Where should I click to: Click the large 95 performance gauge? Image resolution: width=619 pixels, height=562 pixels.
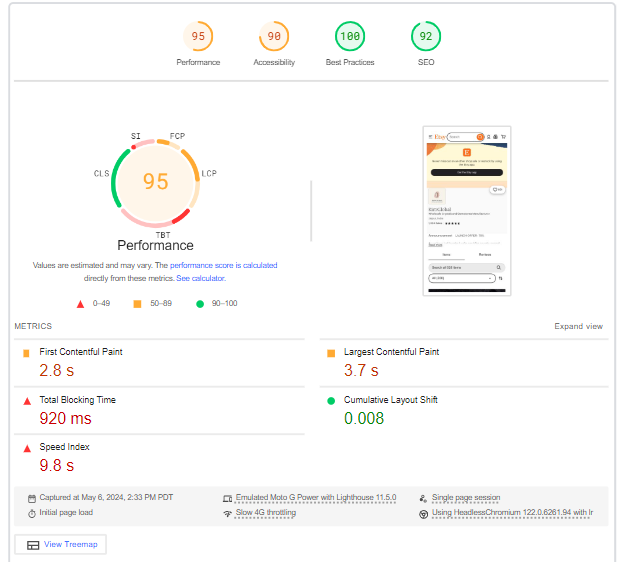(156, 183)
